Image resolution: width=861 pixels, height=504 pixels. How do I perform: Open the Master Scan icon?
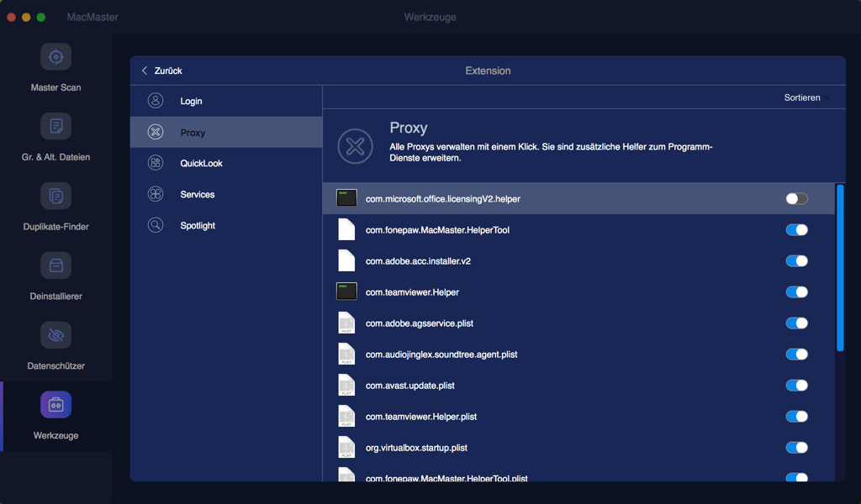[55, 56]
